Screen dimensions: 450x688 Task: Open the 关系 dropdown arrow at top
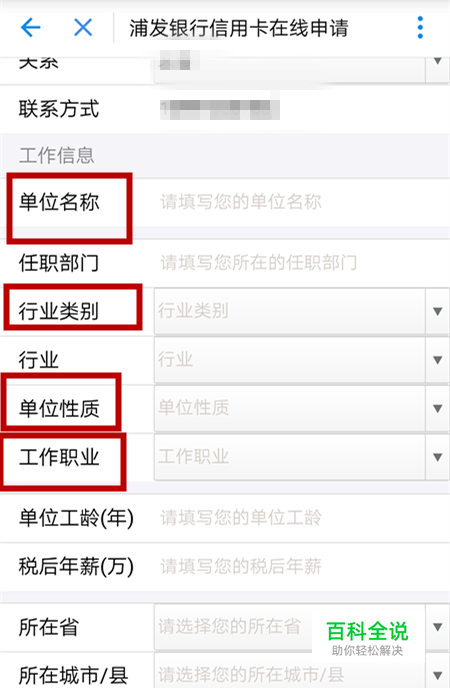pyautogui.click(x=437, y=61)
